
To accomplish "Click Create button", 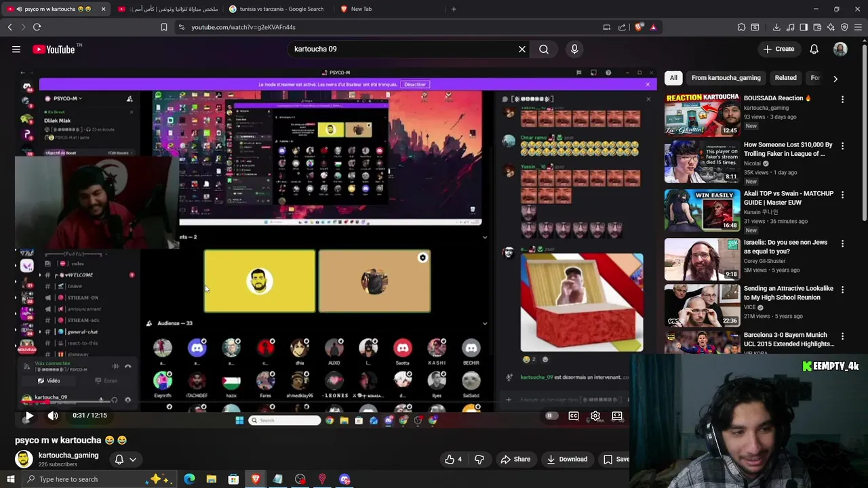I will (778, 49).
